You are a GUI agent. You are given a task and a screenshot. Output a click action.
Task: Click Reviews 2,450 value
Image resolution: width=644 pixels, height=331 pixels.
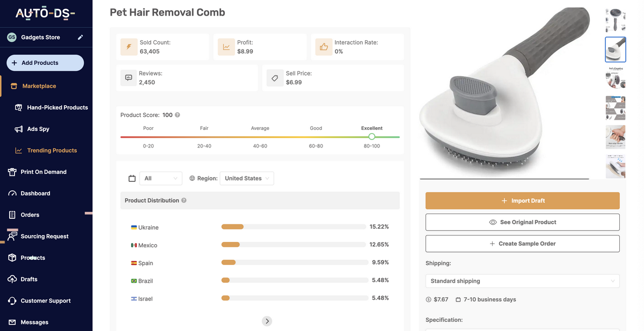click(147, 82)
